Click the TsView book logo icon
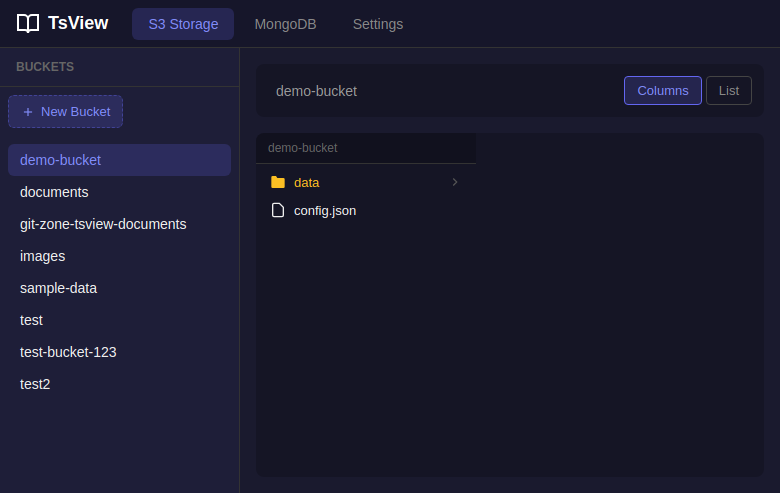 coord(28,24)
